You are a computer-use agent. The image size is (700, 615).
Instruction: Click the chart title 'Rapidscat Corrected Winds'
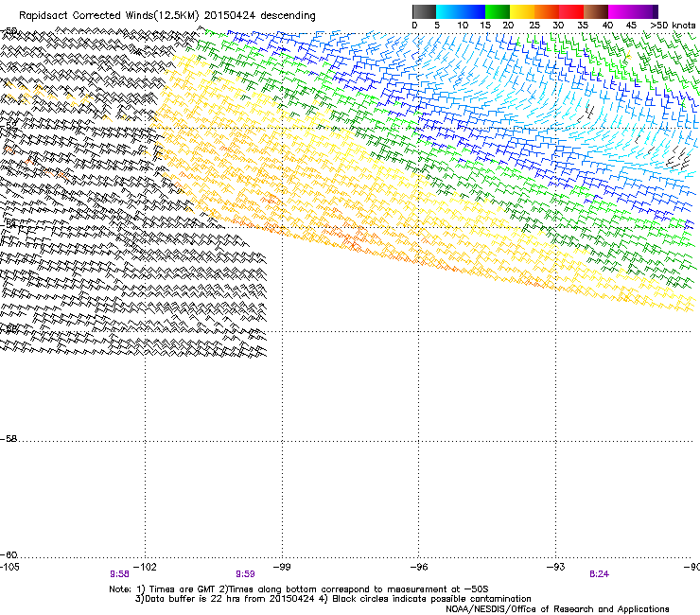click(86, 16)
